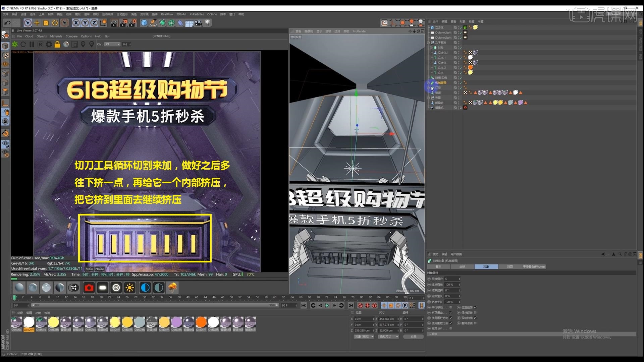
Task: Pause the render in the Octane Live Viewer
Action: (x=31, y=44)
